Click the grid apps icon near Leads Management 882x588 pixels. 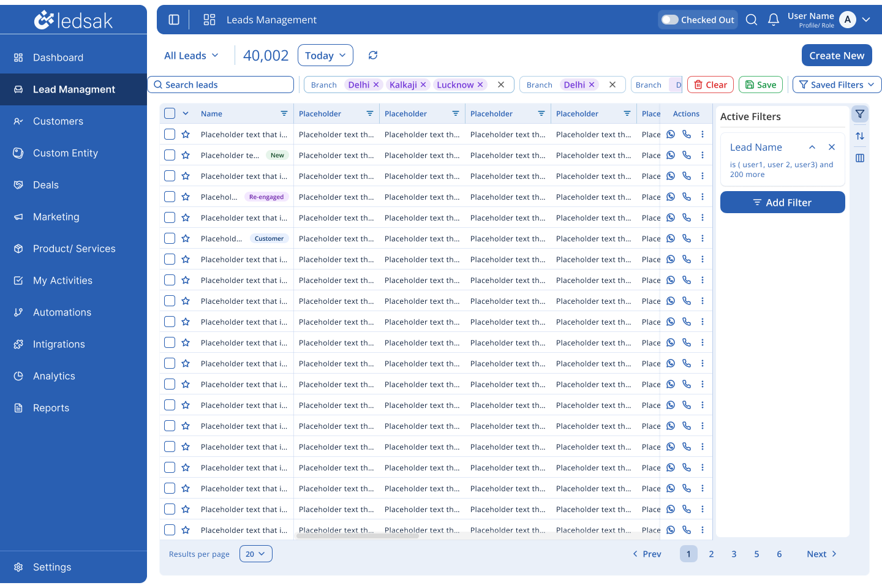[x=209, y=20]
